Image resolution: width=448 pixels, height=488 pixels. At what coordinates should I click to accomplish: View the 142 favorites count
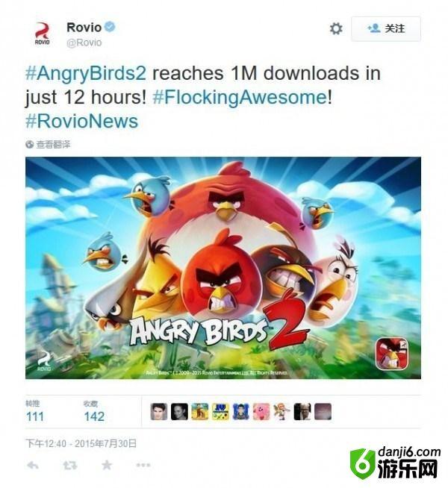click(x=94, y=416)
